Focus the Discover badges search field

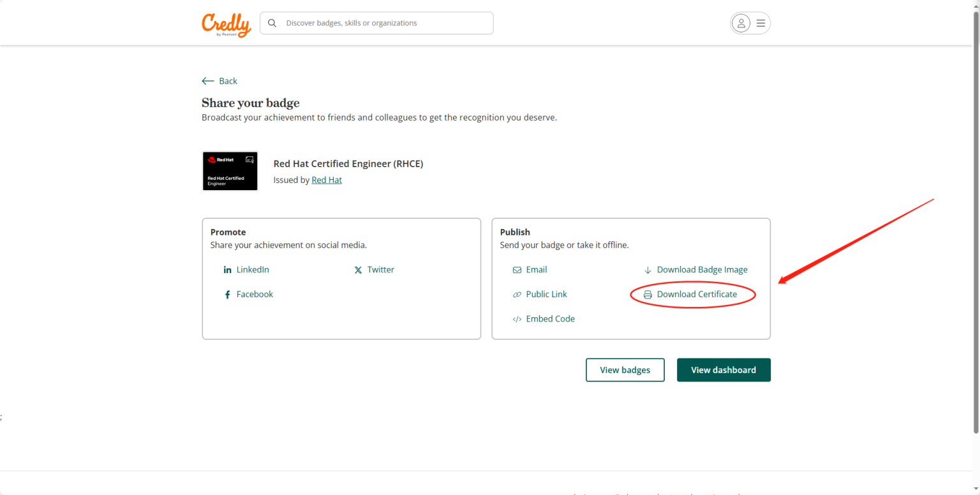tap(383, 23)
